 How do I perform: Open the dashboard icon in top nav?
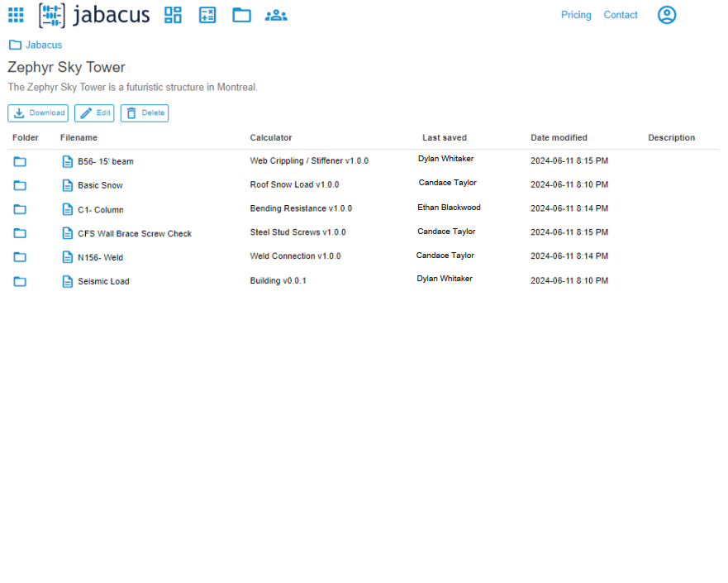click(x=173, y=15)
